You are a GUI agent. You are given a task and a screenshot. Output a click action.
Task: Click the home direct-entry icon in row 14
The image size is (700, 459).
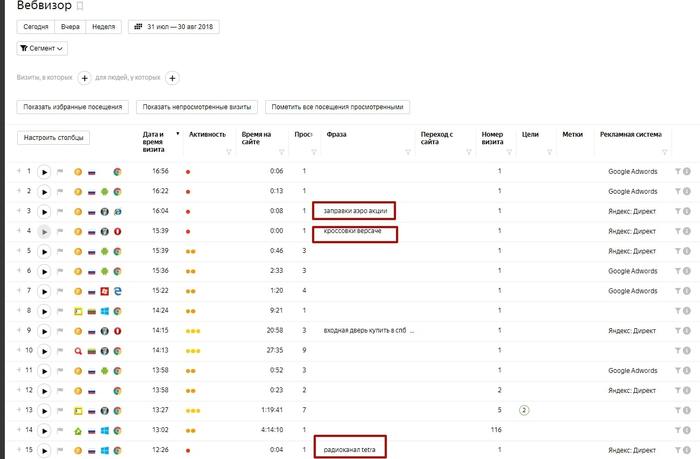[78, 431]
